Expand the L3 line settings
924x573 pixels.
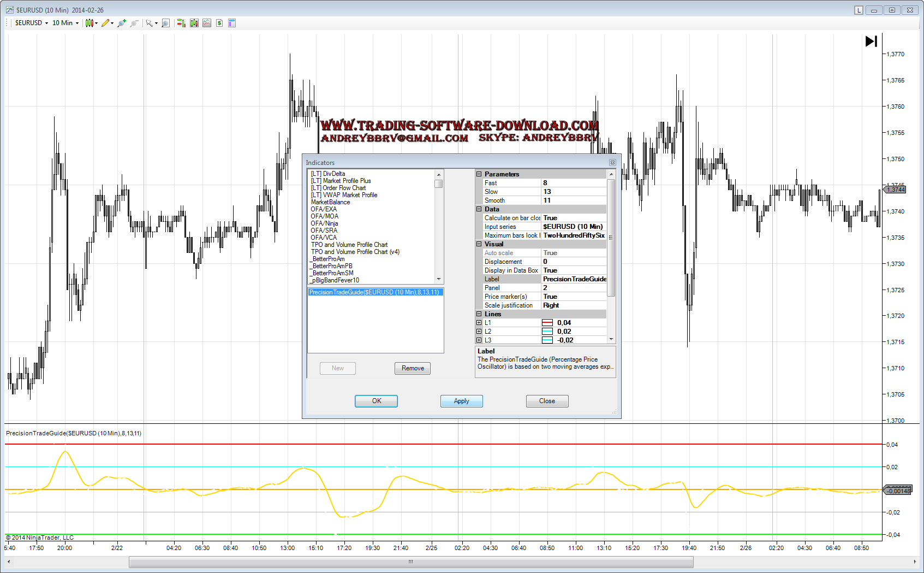[479, 340]
